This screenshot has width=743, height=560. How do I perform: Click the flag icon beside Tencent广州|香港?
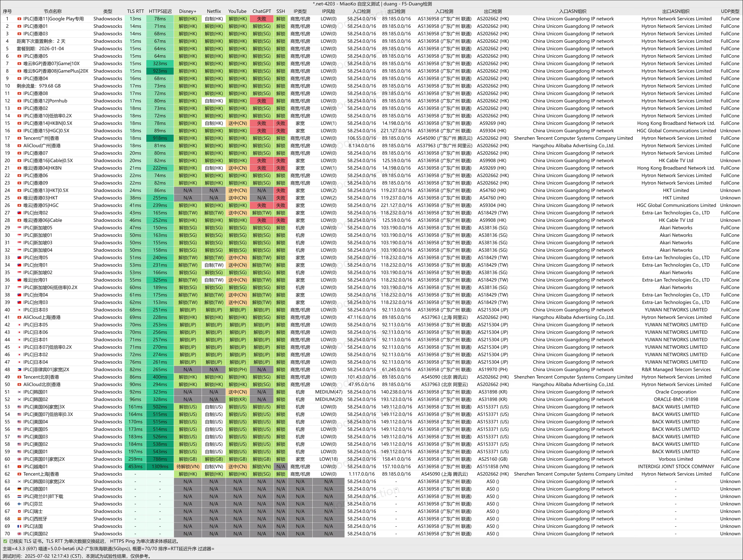19,138
